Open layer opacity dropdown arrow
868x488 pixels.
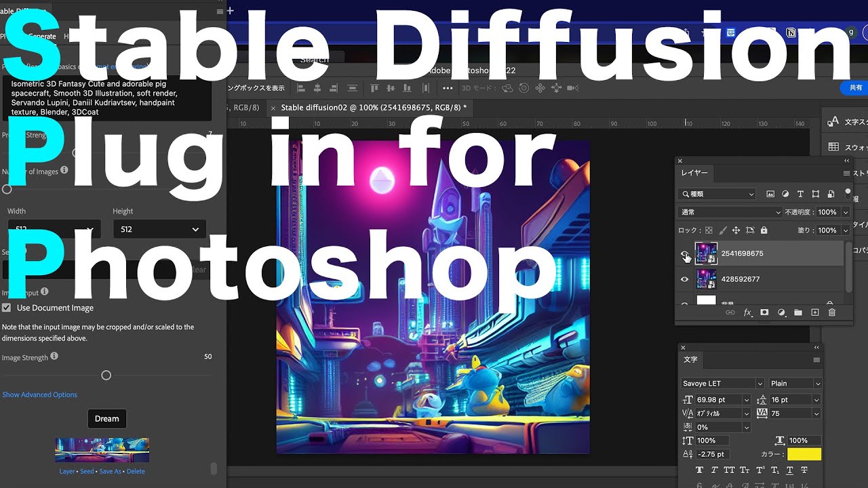point(845,212)
